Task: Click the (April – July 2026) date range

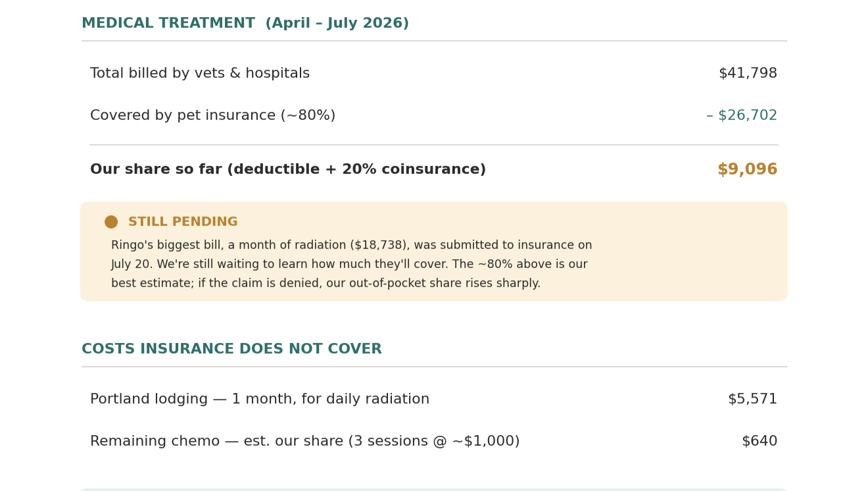Action: point(337,24)
